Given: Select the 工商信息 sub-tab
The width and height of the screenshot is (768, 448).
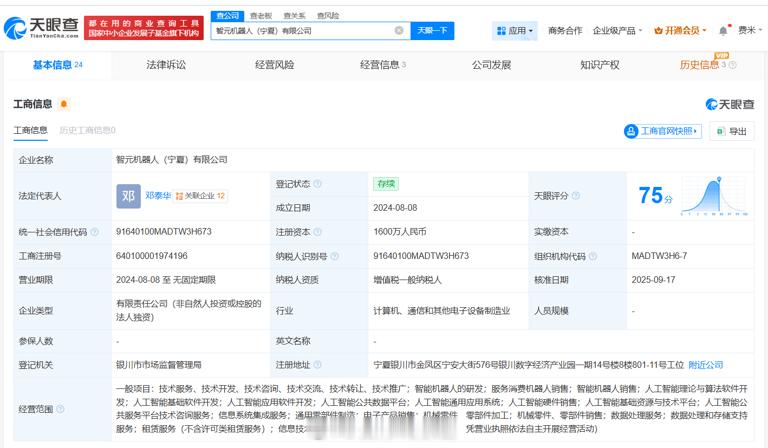Looking at the screenshot, I should 30,130.
